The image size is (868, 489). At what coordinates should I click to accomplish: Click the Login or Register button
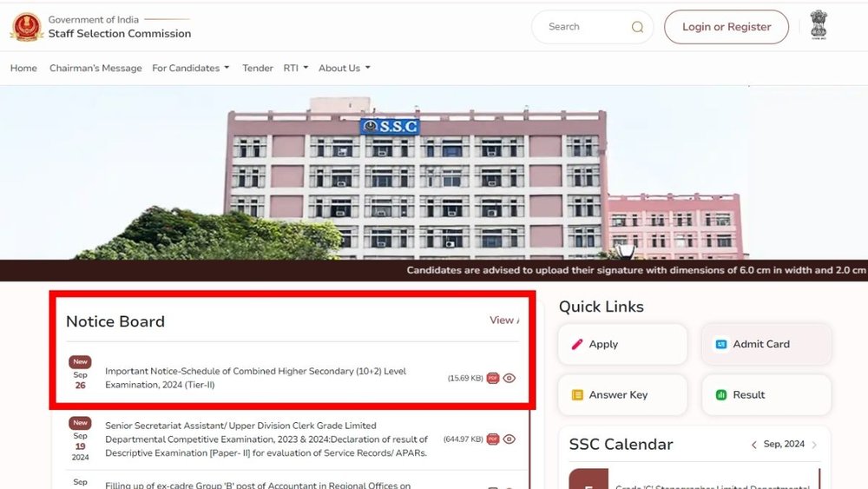coord(726,27)
